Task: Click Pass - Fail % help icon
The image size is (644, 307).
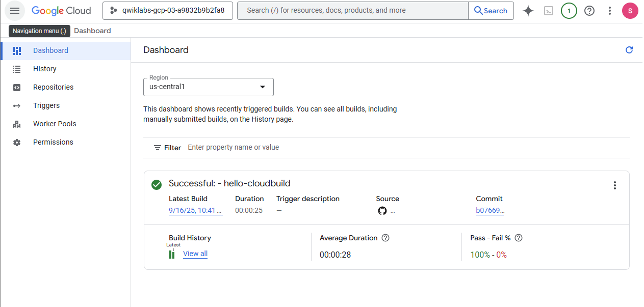Action: [519, 238]
